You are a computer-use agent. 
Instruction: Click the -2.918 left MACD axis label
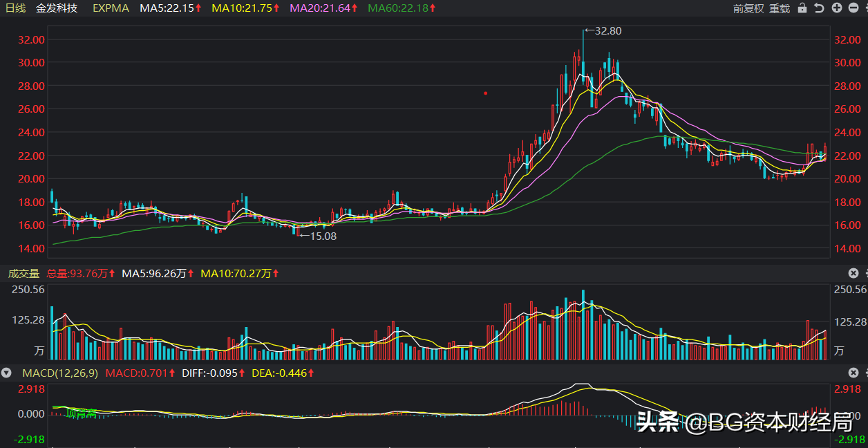pos(29,440)
